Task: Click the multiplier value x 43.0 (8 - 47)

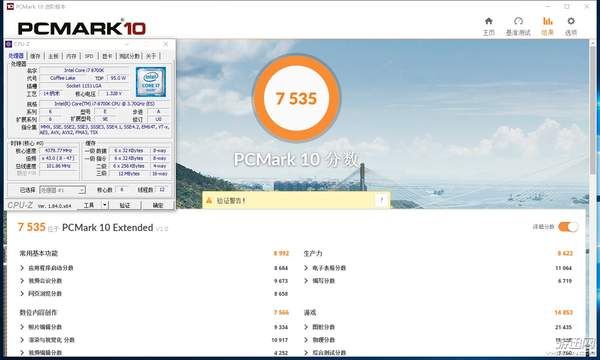Action: [59, 158]
